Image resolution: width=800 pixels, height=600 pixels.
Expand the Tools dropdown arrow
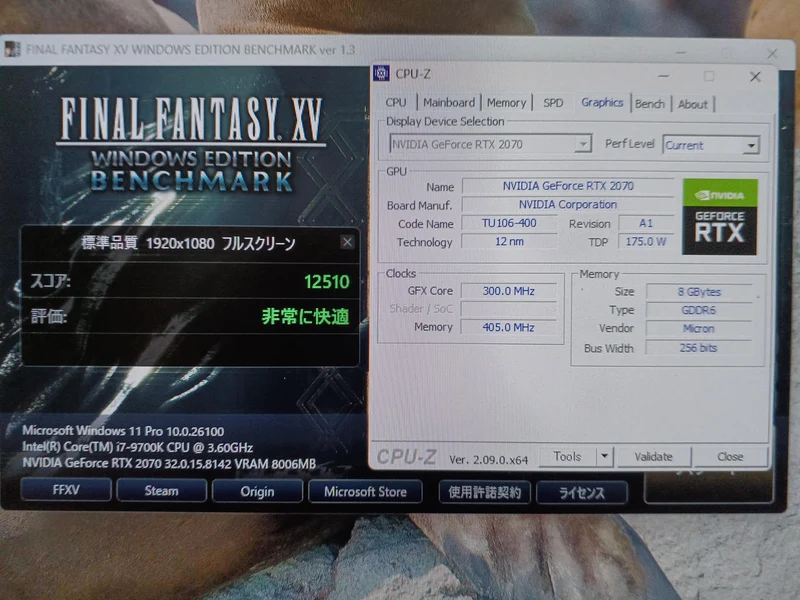pyautogui.click(x=605, y=456)
